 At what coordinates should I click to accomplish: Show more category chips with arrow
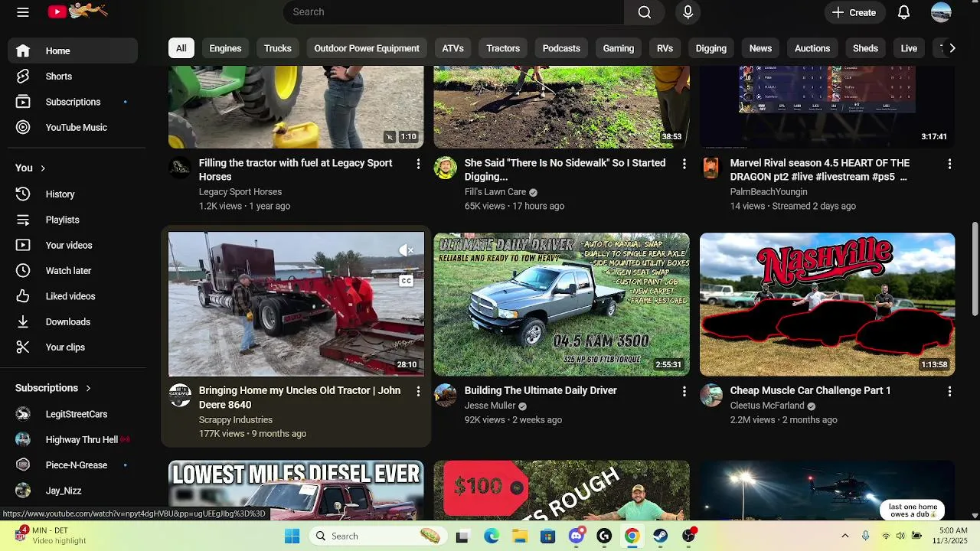pos(952,48)
